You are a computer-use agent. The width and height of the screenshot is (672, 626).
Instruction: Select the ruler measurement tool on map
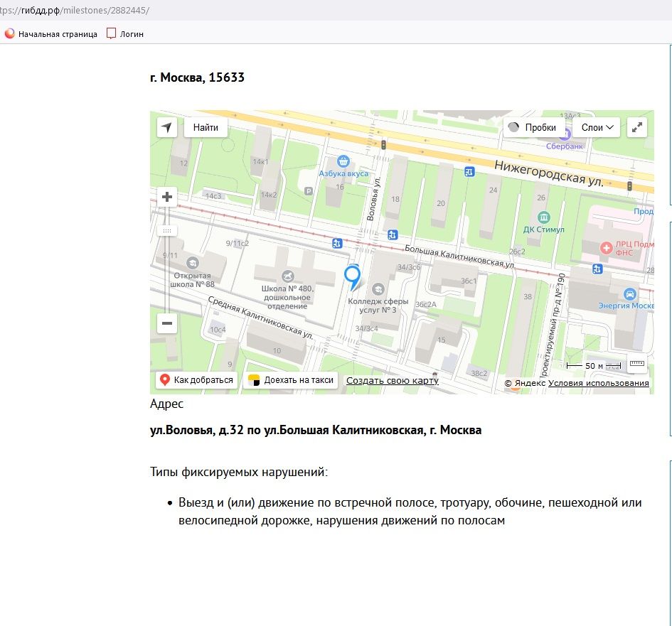(636, 364)
